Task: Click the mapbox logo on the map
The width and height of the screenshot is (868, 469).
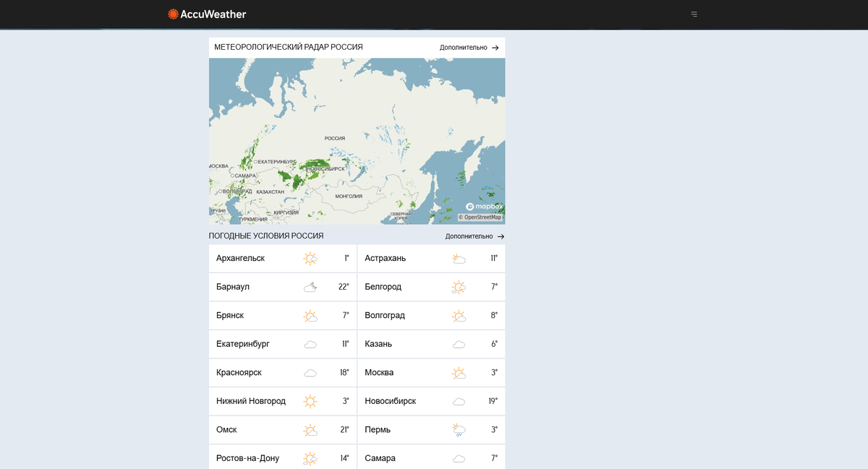Action: [484, 207]
